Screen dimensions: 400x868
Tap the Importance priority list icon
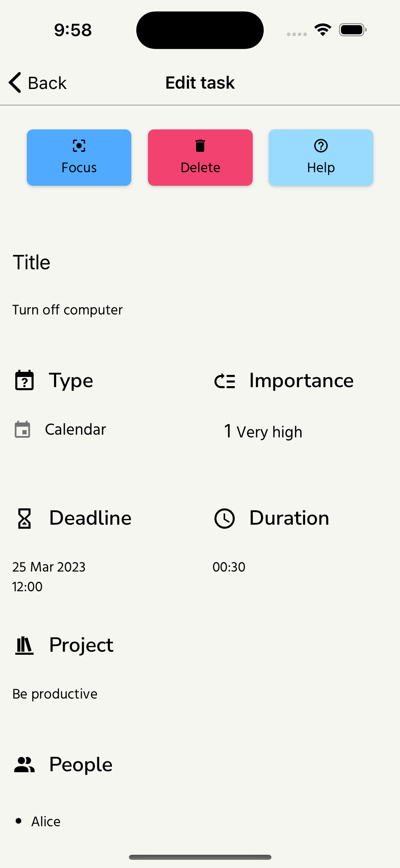225,381
